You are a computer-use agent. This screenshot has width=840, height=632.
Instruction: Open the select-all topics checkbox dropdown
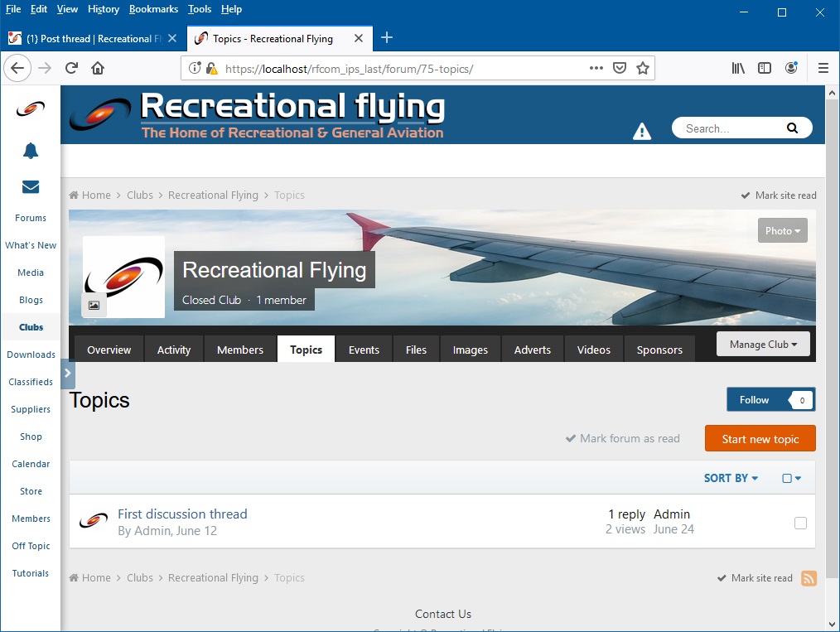792,478
